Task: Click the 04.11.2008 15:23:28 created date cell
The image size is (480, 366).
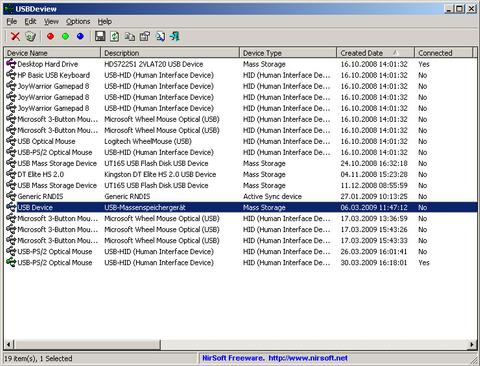Action: pyautogui.click(x=374, y=174)
